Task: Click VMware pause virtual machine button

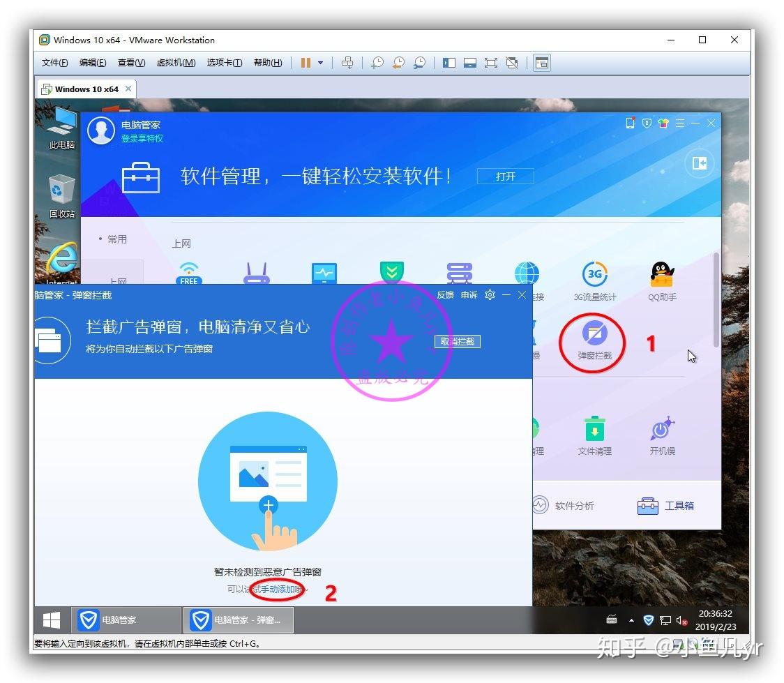Action: coord(306,63)
